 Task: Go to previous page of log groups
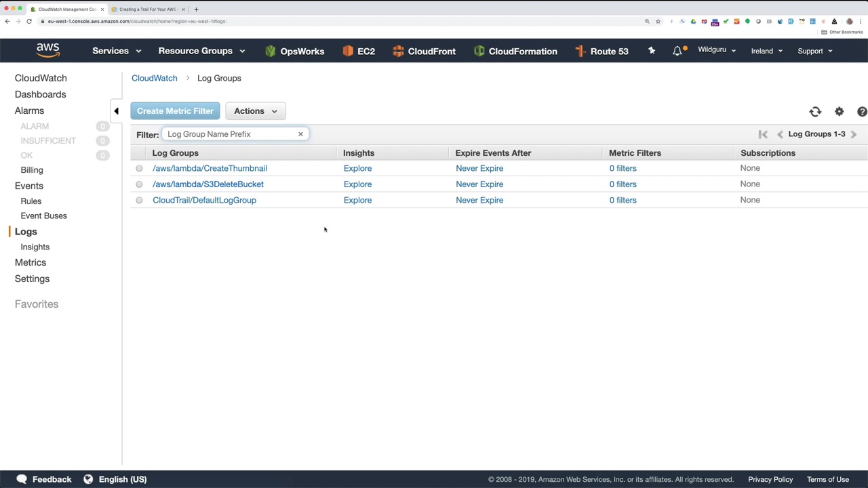[780, 134]
